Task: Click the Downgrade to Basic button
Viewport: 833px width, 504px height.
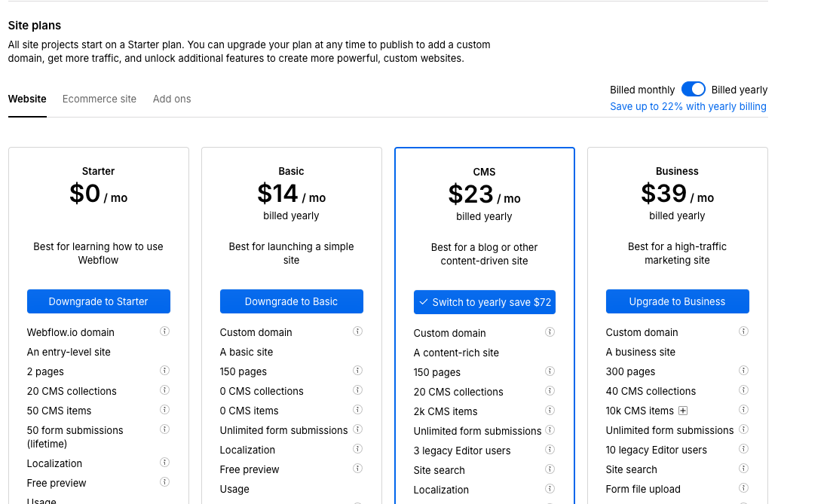Action: (291, 301)
